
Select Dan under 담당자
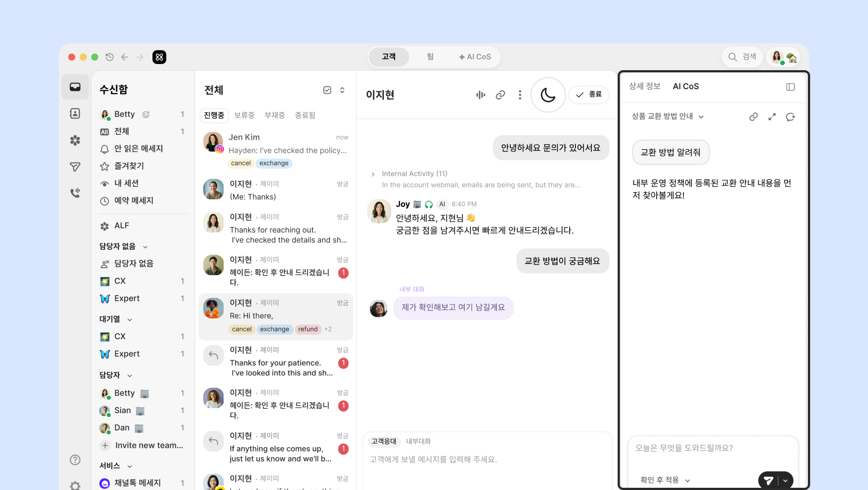point(142,428)
